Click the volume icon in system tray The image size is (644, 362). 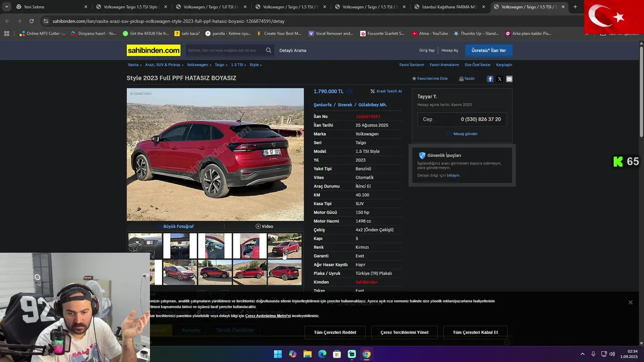tap(612, 354)
